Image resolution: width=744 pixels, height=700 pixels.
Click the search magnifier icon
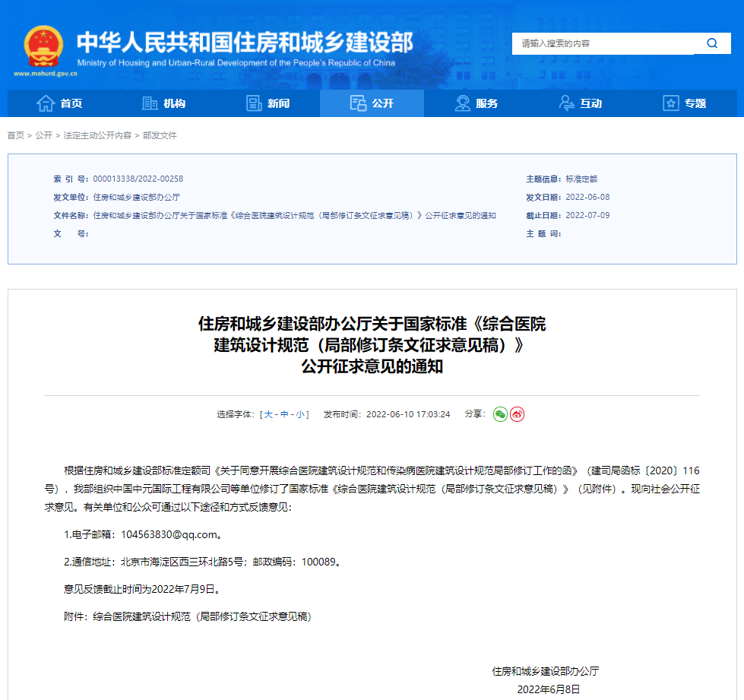click(x=712, y=43)
